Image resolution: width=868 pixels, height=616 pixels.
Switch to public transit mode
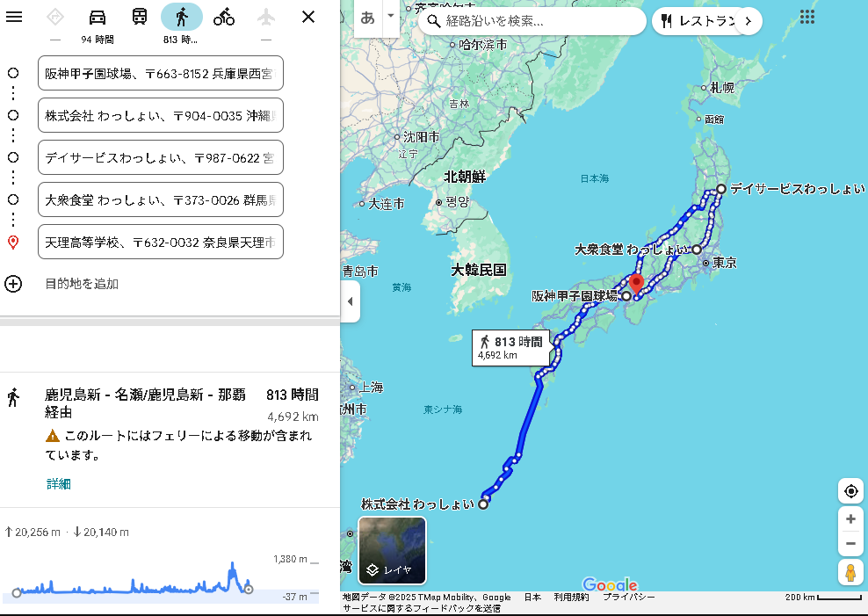coord(140,18)
